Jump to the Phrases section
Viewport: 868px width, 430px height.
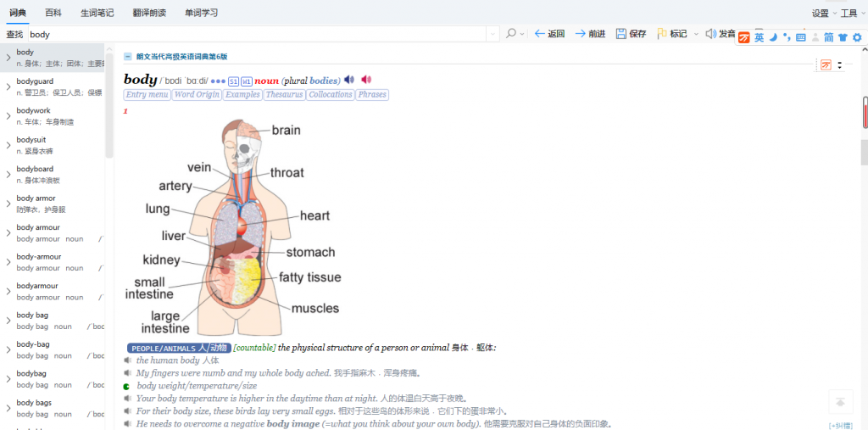(x=372, y=95)
